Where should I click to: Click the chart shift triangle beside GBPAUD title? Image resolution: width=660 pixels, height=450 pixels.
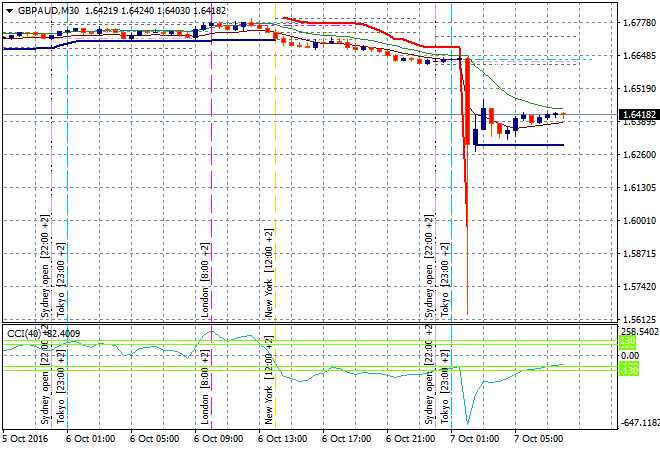tap(9, 10)
